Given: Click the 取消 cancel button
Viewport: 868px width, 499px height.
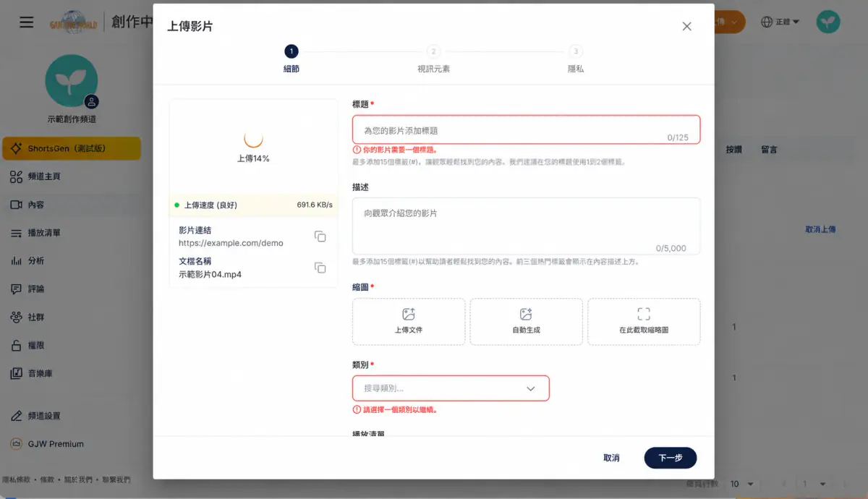Looking at the screenshot, I should pos(611,458).
